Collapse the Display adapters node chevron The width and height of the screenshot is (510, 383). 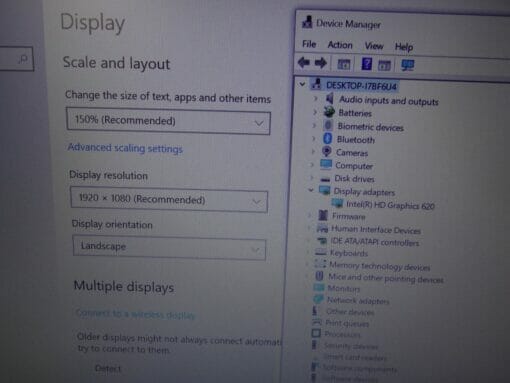pos(311,190)
